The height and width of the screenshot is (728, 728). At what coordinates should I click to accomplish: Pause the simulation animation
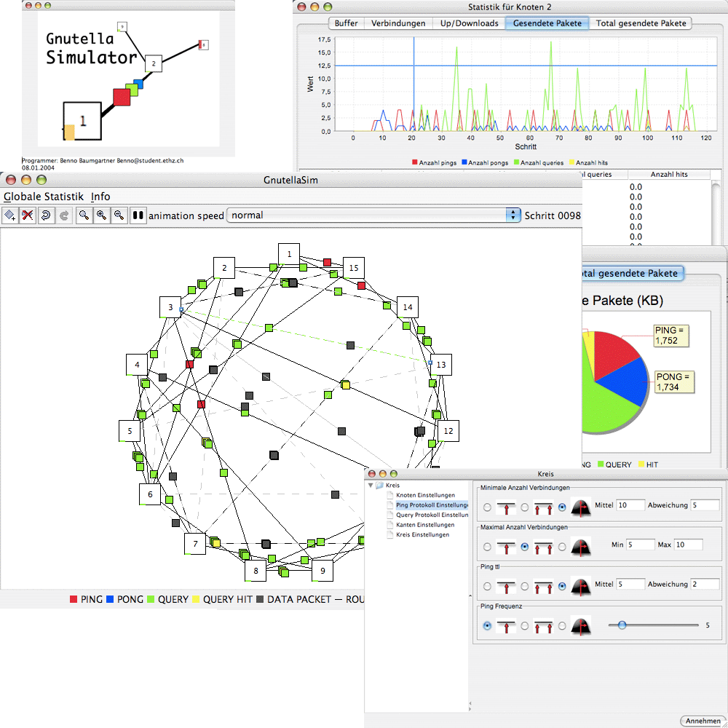click(138, 215)
